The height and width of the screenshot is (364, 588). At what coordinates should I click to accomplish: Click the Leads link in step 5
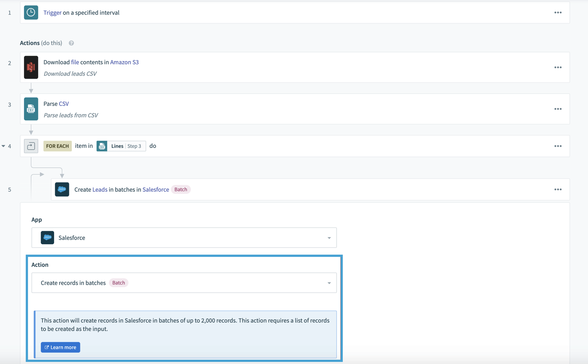click(100, 190)
